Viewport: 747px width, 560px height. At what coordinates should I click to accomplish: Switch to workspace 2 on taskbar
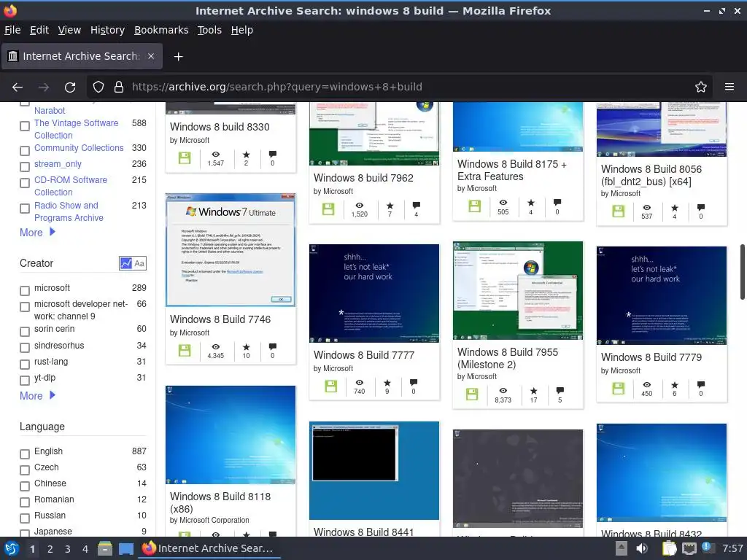coord(50,549)
